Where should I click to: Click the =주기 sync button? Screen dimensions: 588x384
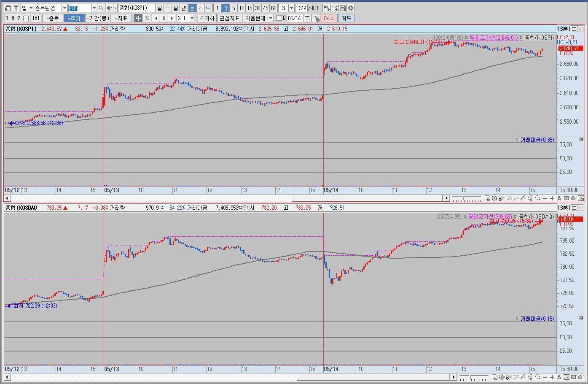click(74, 18)
